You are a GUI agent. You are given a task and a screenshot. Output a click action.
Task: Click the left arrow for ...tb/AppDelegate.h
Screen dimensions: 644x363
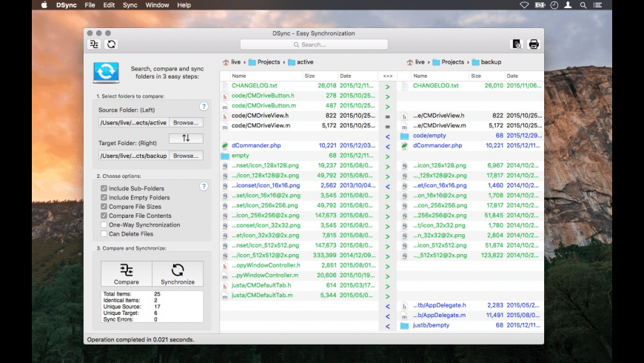tap(387, 306)
